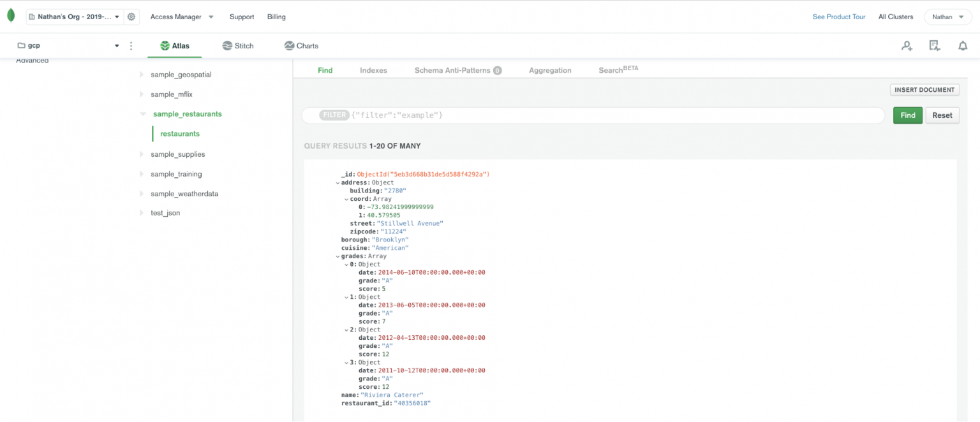980x422 pixels.
Task: Switch to the Indexes tab
Action: point(373,70)
